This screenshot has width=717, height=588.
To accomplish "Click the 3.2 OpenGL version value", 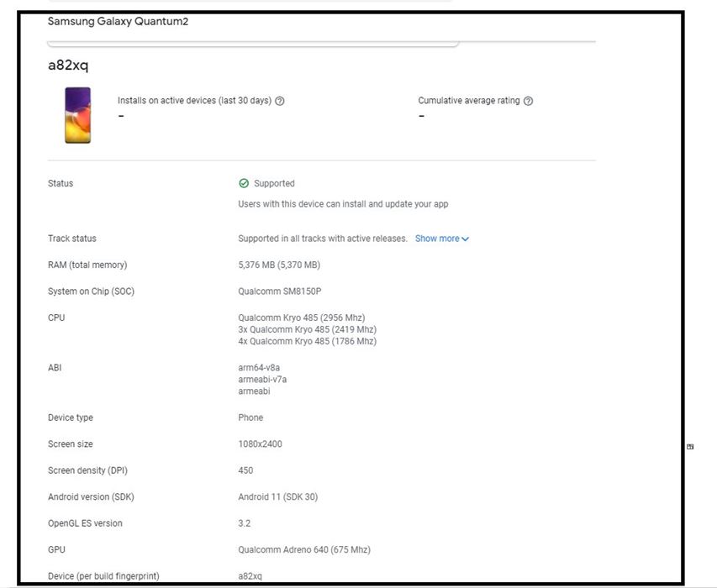I will [x=244, y=523].
